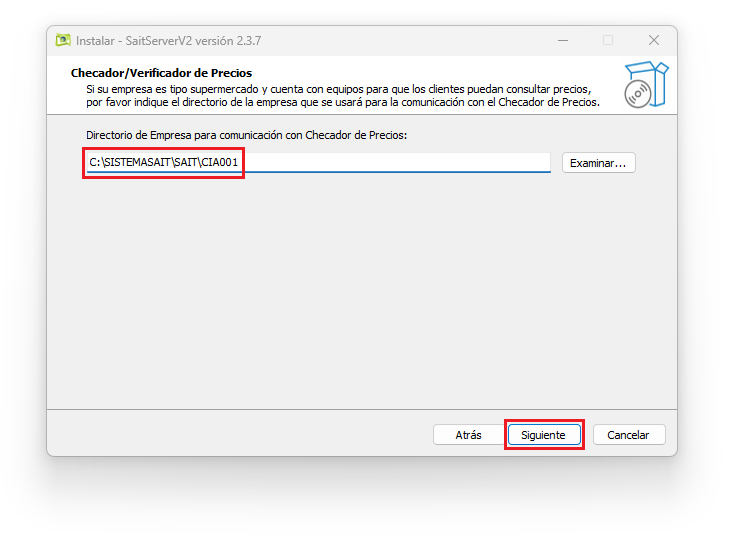The height and width of the screenshot is (554, 734).
Task: Go back with the Atrás button
Action: click(468, 435)
